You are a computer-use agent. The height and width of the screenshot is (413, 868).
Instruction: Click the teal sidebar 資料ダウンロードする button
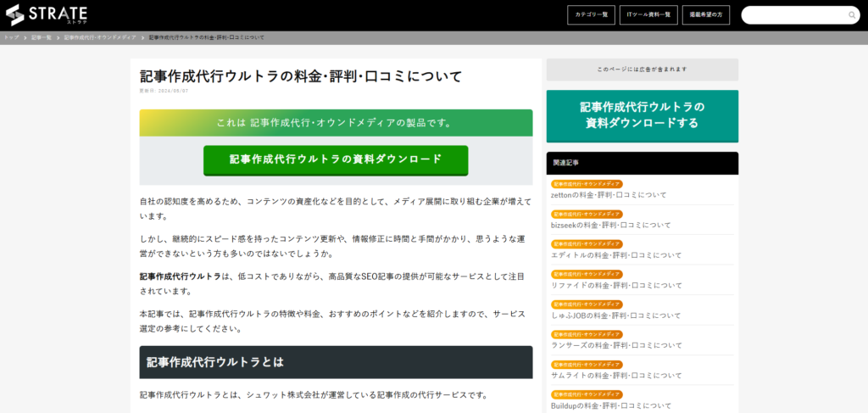tap(642, 115)
